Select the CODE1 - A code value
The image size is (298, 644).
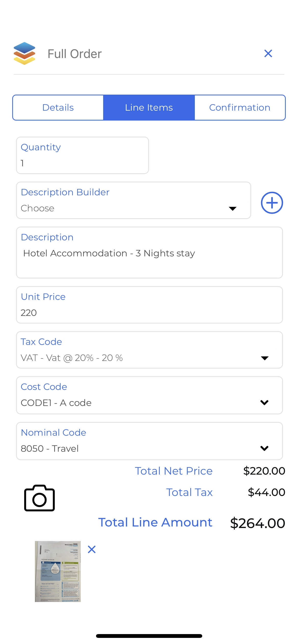tap(56, 403)
